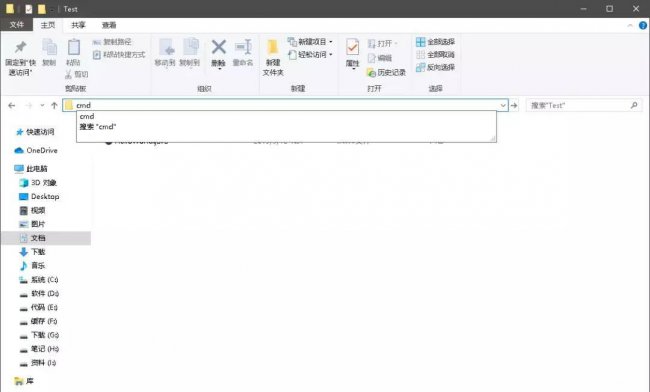Image resolution: width=650 pixels, height=392 pixels.
Task: Click the Paste (粘贴) ribbon icon
Action: 74,48
